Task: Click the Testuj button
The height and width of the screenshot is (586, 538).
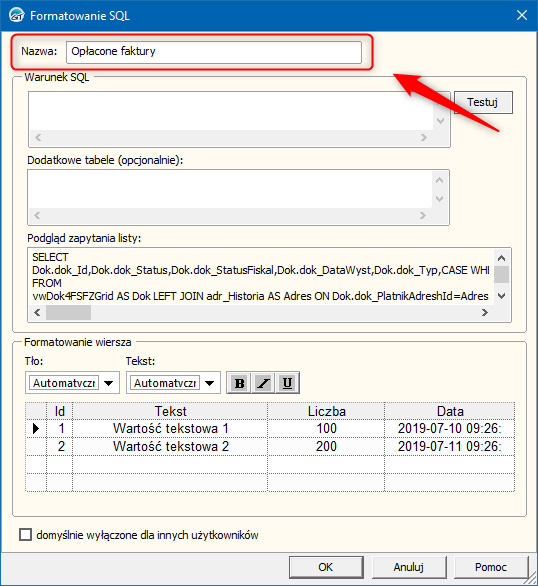Action: click(x=483, y=102)
